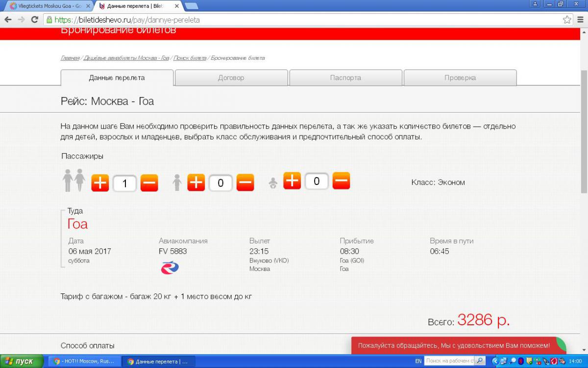
Task: Remove an infant passenger with minus icon
Action: 341,181
